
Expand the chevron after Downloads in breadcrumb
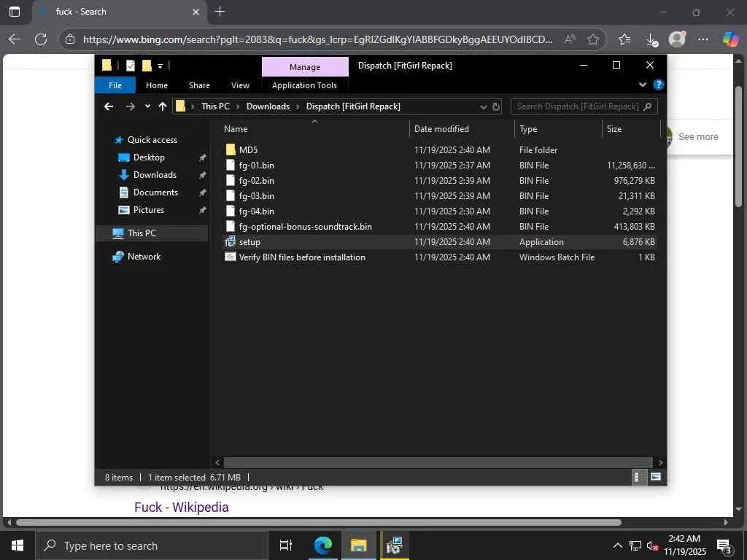(x=298, y=106)
